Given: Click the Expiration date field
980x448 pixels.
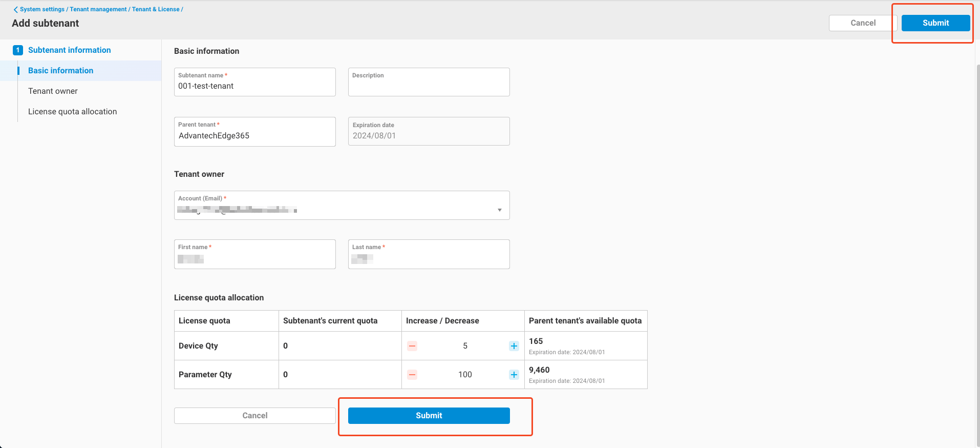Looking at the screenshot, I should [429, 131].
